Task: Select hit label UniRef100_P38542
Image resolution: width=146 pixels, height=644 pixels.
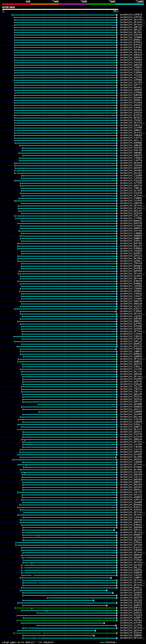Action: point(131,311)
